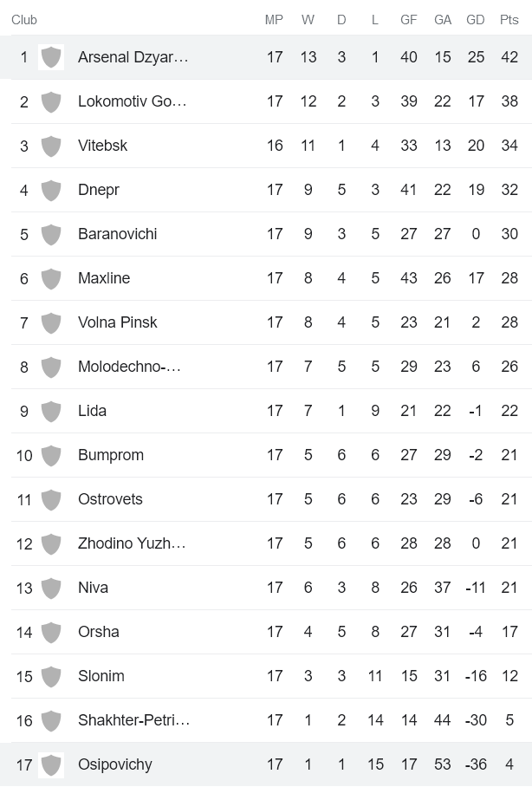Viewport: 532px width, 787px height.
Task: Click the Pts column header
Action: point(509,20)
